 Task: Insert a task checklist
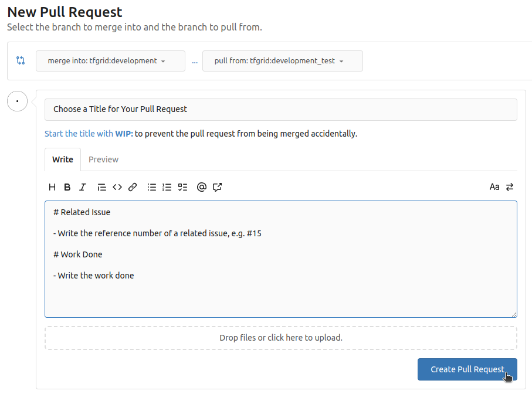point(182,187)
